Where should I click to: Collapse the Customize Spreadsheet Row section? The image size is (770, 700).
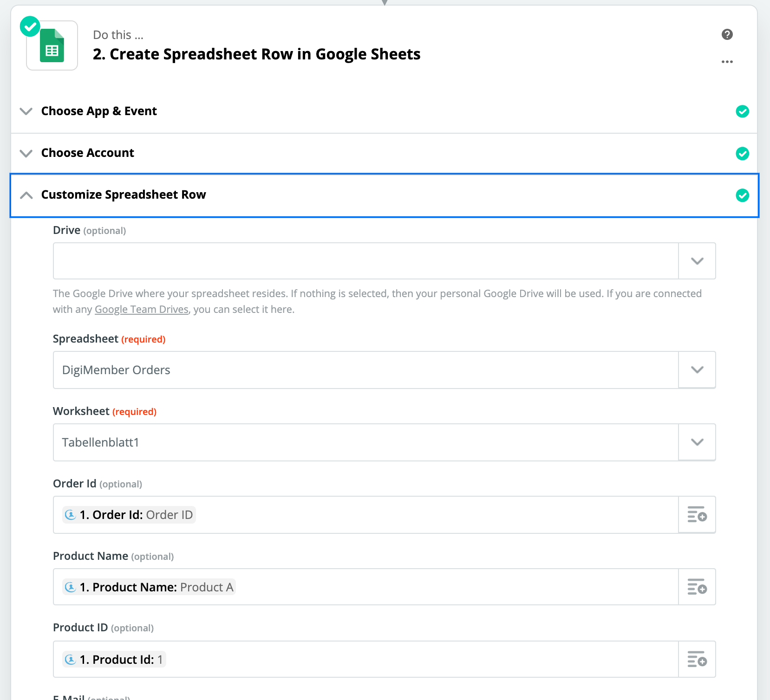coord(26,195)
